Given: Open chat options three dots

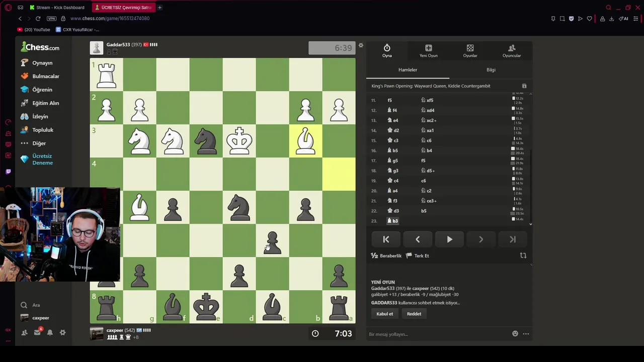Looking at the screenshot, I should pyautogui.click(x=526, y=334).
